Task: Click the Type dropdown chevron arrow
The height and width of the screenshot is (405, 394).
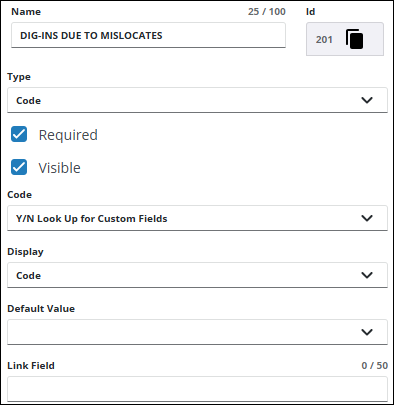Action: (x=367, y=100)
